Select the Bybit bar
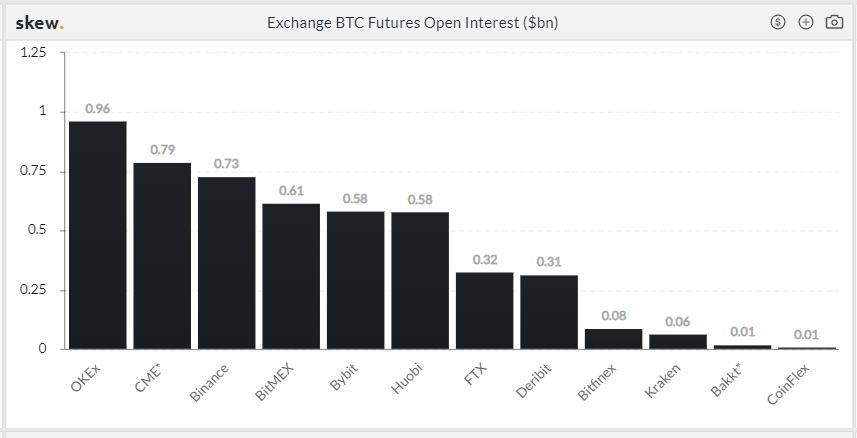Viewport: 857px width, 438px height. pos(355,280)
